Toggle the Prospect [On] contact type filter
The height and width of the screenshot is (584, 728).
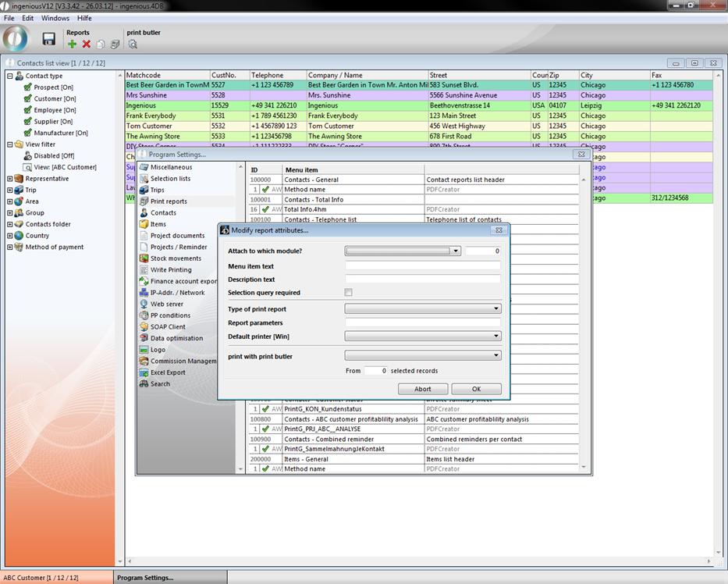coord(29,87)
